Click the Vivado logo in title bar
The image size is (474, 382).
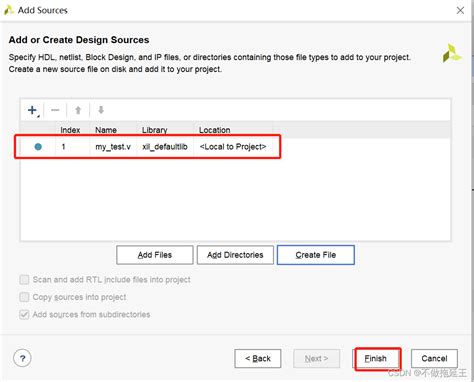[9, 10]
